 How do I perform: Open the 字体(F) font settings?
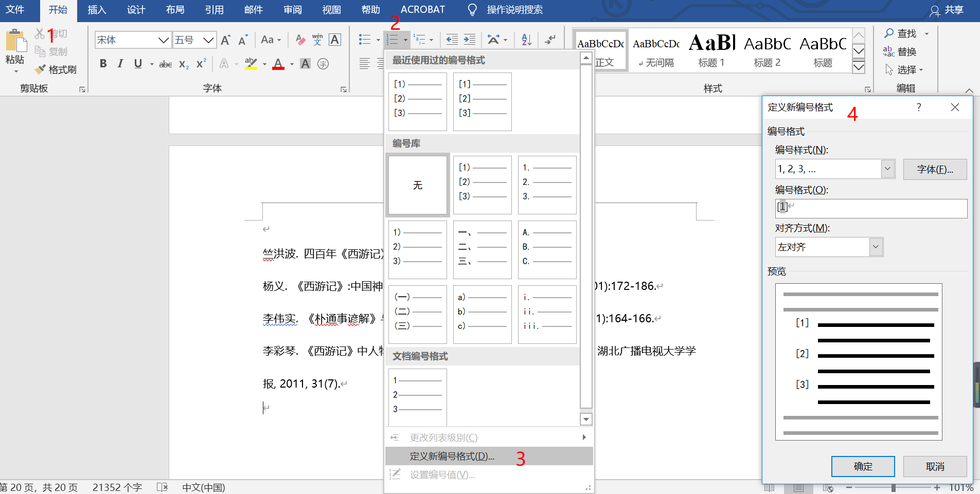pyautogui.click(x=934, y=169)
